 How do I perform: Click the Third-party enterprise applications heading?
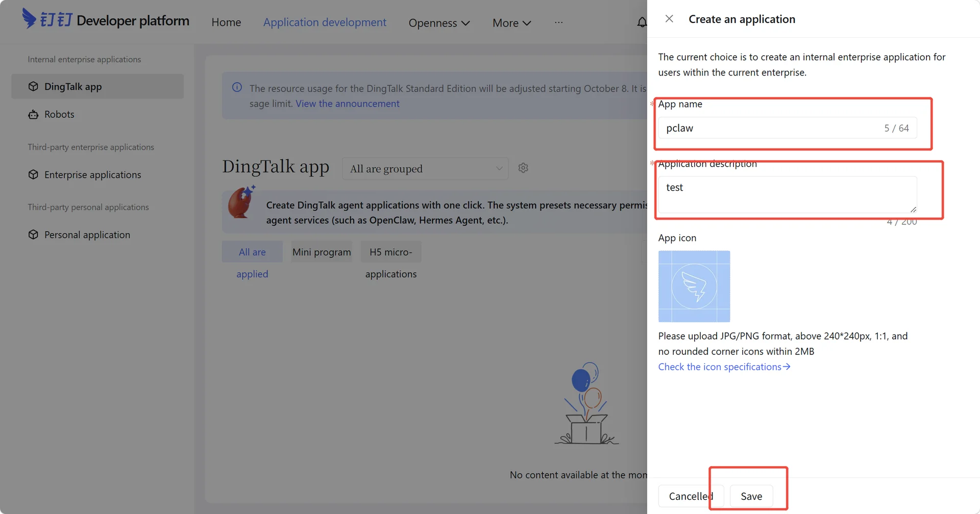pyautogui.click(x=91, y=147)
